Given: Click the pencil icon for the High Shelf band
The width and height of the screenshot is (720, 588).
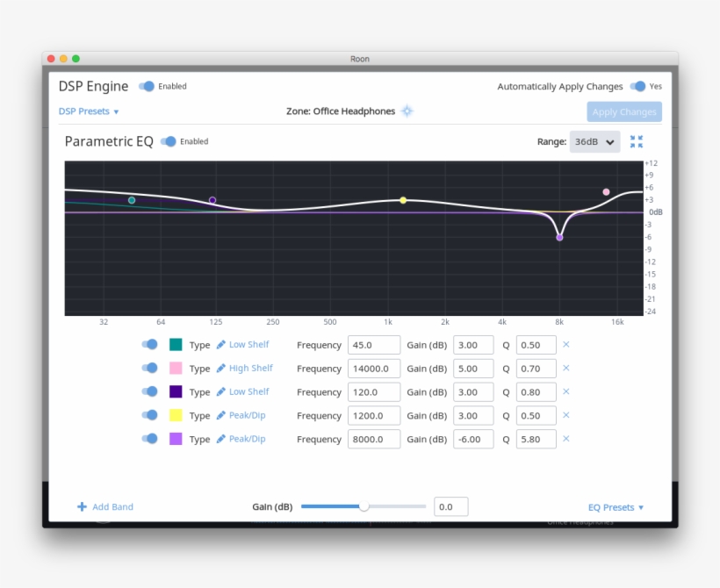Looking at the screenshot, I should point(221,369).
